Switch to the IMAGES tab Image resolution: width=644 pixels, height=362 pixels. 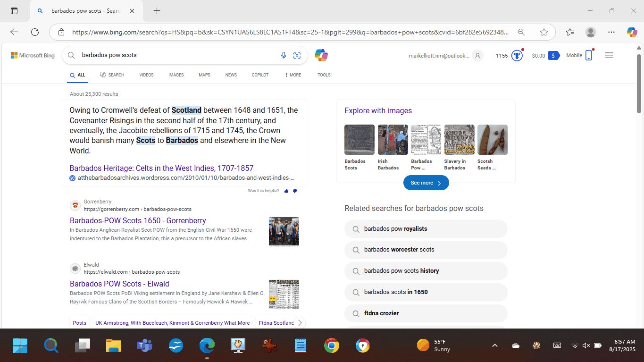click(x=176, y=75)
